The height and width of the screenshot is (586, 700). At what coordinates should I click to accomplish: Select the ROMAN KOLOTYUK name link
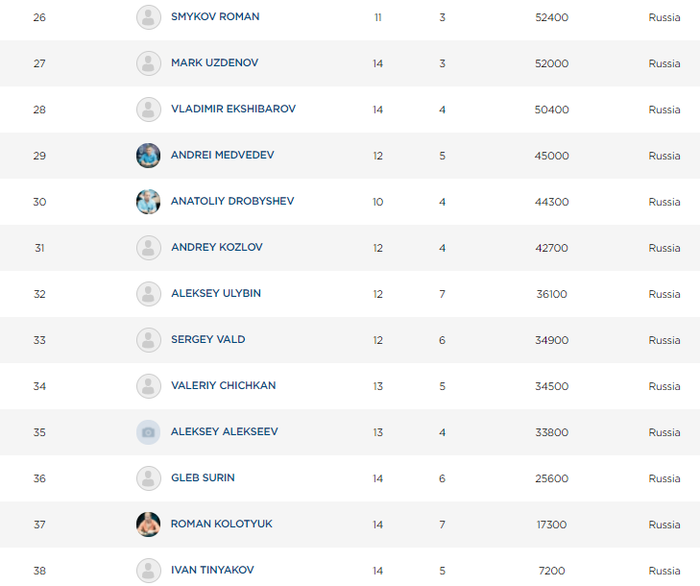(221, 524)
